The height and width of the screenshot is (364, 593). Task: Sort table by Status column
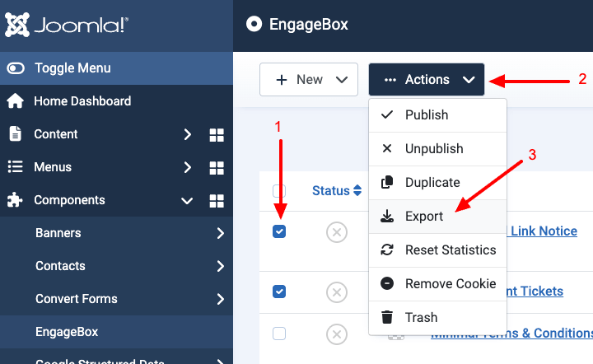[331, 190]
